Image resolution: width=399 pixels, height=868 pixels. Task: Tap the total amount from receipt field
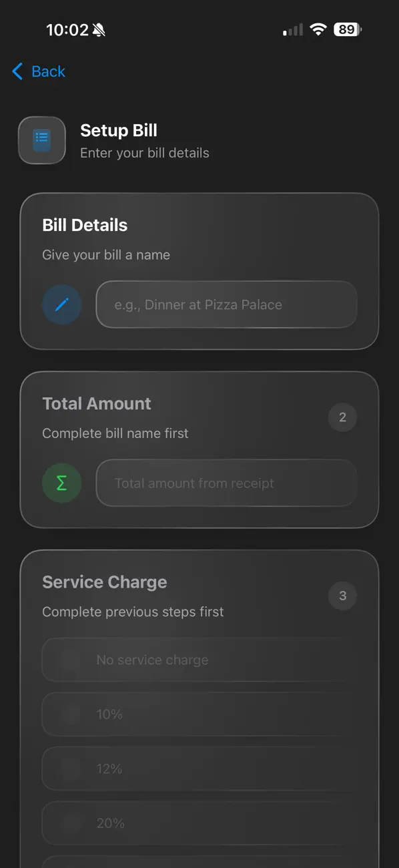click(226, 483)
